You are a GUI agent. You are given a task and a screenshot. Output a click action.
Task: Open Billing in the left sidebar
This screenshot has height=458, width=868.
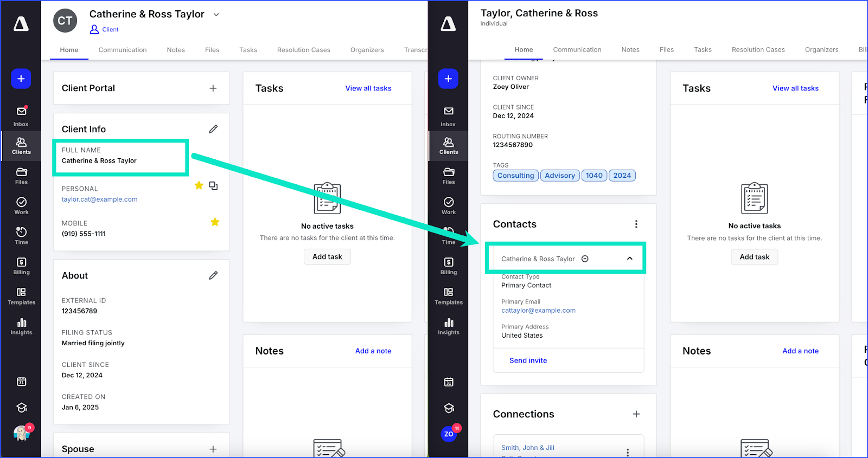(22, 266)
